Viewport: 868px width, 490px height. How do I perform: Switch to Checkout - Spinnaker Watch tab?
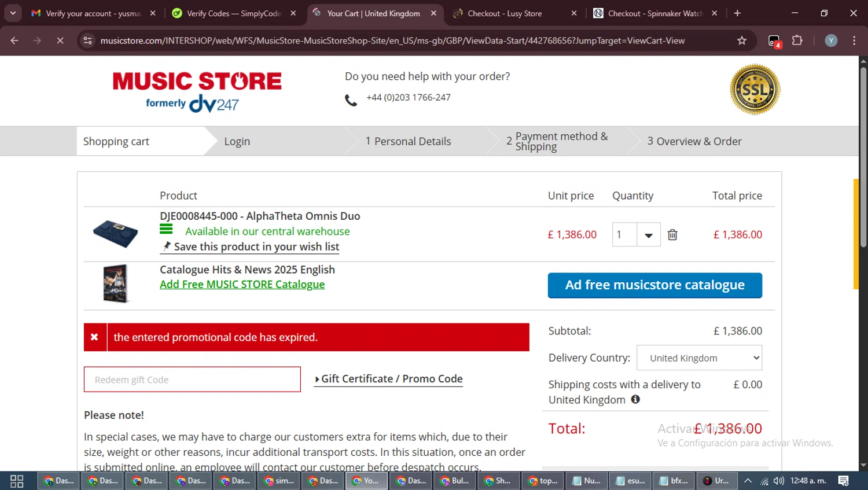[x=654, y=13]
